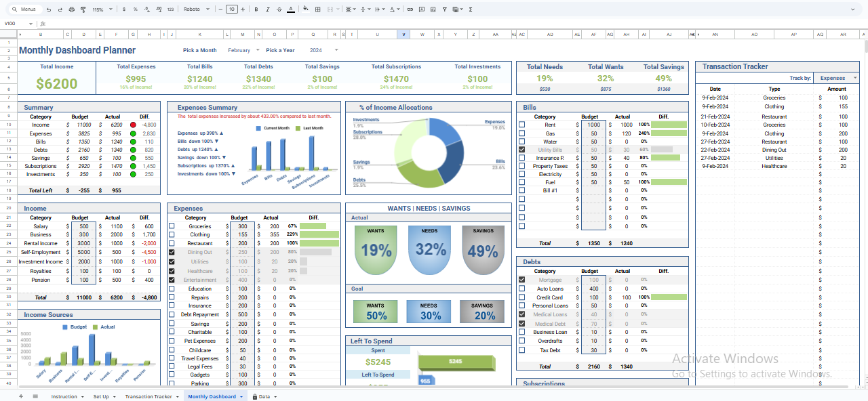Click the percent format icon

pyautogui.click(x=136, y=9)
